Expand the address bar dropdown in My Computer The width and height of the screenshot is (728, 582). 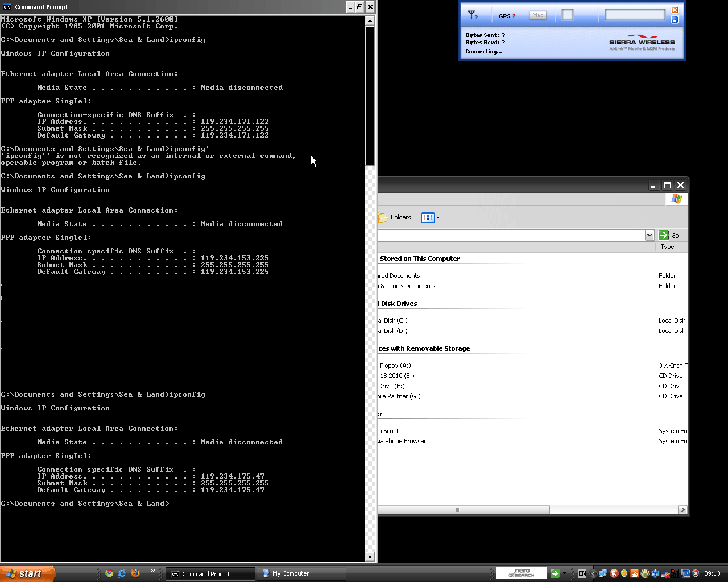[x=650, y=235]
